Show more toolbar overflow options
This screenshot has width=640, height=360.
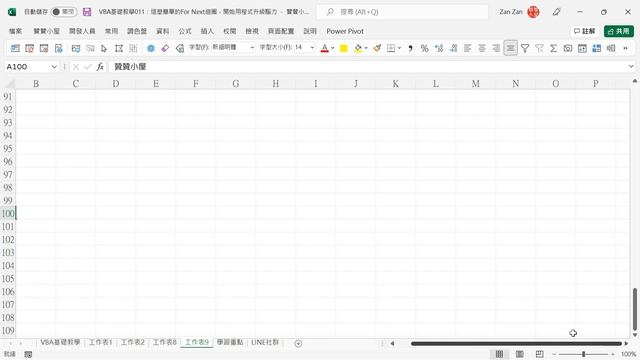point(625,48)
